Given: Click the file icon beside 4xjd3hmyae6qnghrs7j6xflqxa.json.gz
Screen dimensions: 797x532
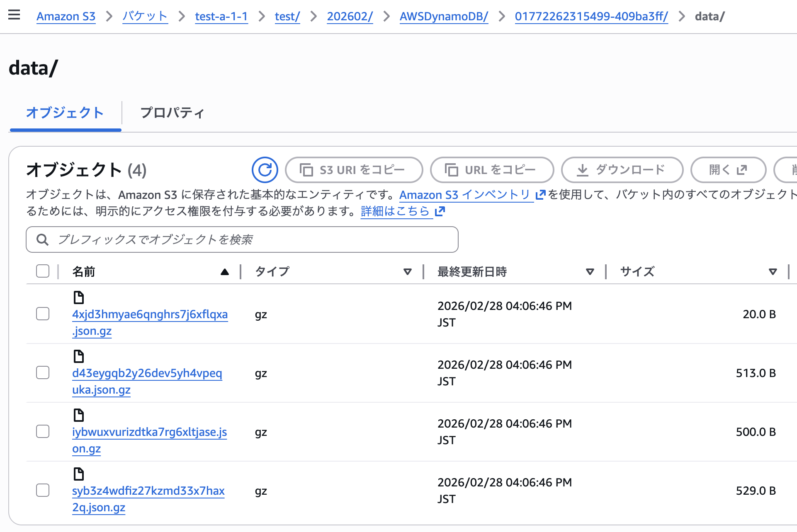Looking at the screenshot, I should click(x=79, y=297).
